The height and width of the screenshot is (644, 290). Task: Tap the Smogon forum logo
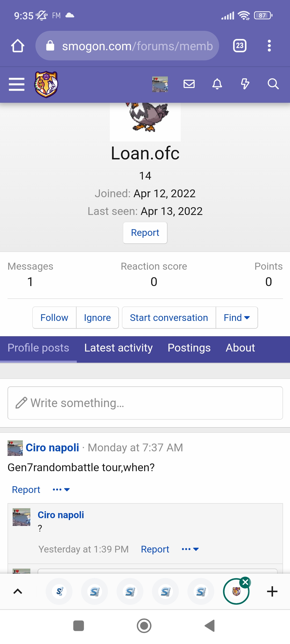pyautogui.click(x=46, y=84)
